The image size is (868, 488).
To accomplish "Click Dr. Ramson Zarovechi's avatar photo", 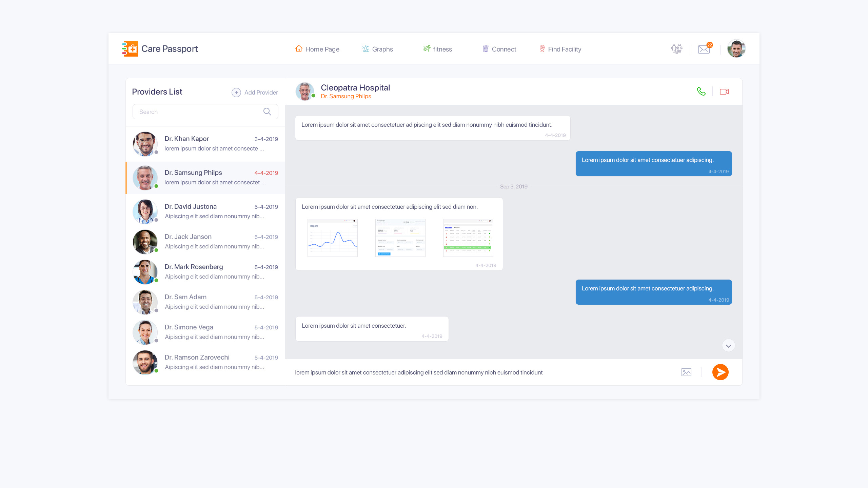I will coord(145,362).
